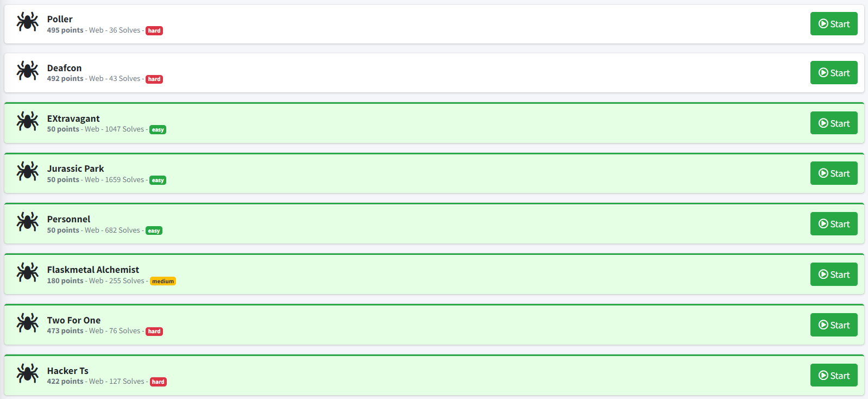Click the easy badge on Jurassic Park
The width and height of the screenshot is (868, 399).
click(x=158, y=180)
